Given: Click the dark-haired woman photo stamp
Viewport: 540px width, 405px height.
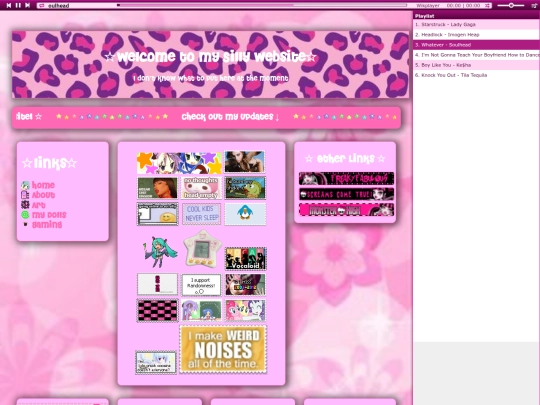Looking at the screenshot, I should [245, 162].
